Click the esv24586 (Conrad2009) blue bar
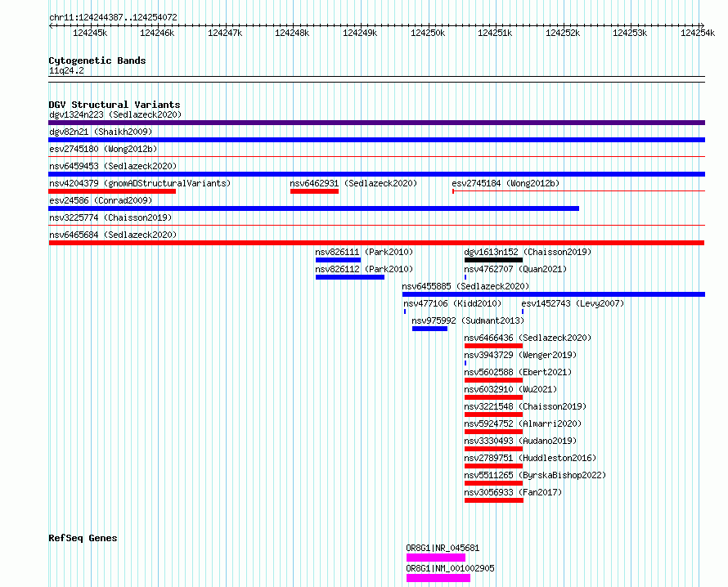 click(314, 208)
